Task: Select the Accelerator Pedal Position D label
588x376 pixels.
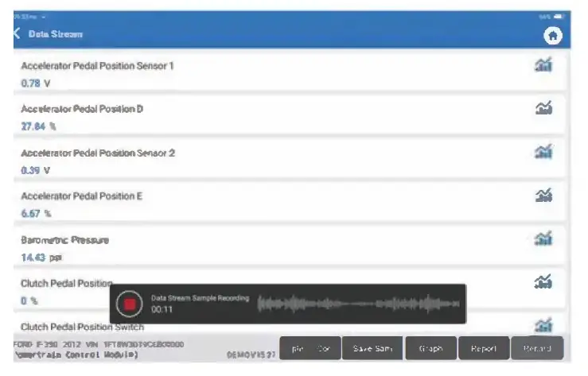Action: [x=82, y=109]
